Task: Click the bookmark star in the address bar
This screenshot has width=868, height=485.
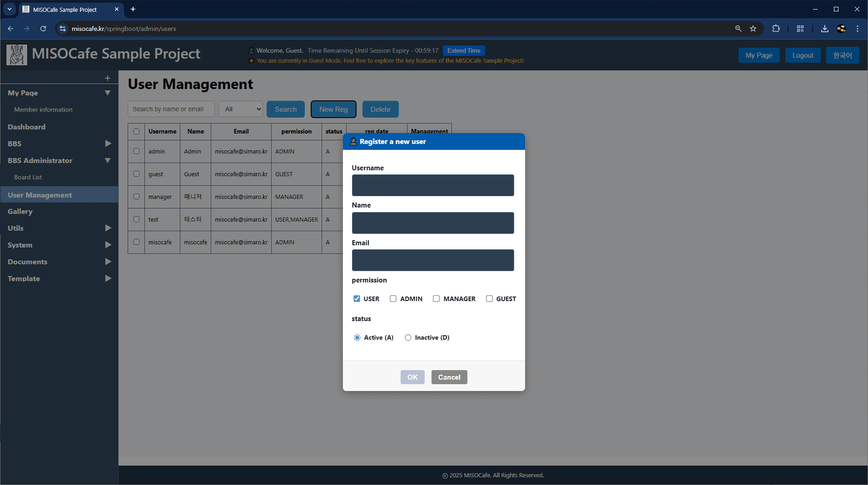Action: [753, 29]
